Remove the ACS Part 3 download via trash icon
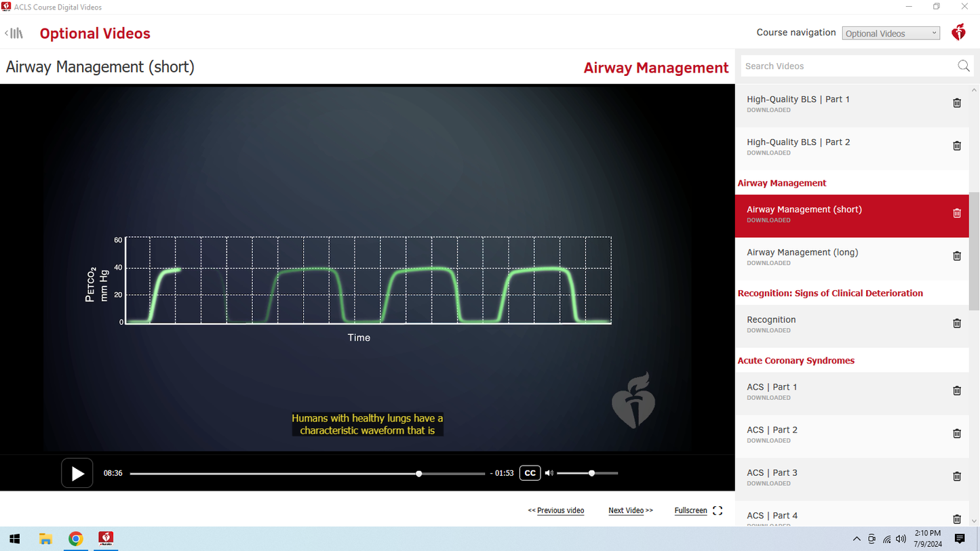 956,476
